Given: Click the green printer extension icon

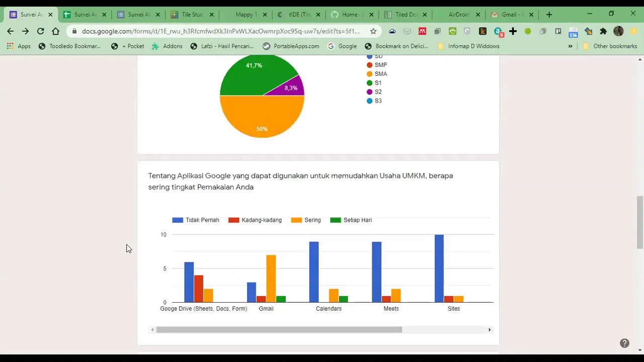Looking at the screenshot, I should tap(452, 31).
